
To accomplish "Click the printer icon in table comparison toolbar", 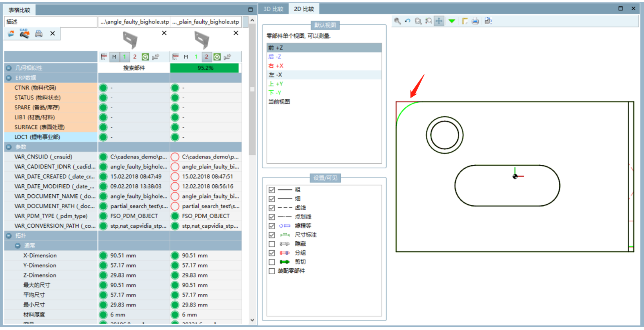I will tap(39, 33).
